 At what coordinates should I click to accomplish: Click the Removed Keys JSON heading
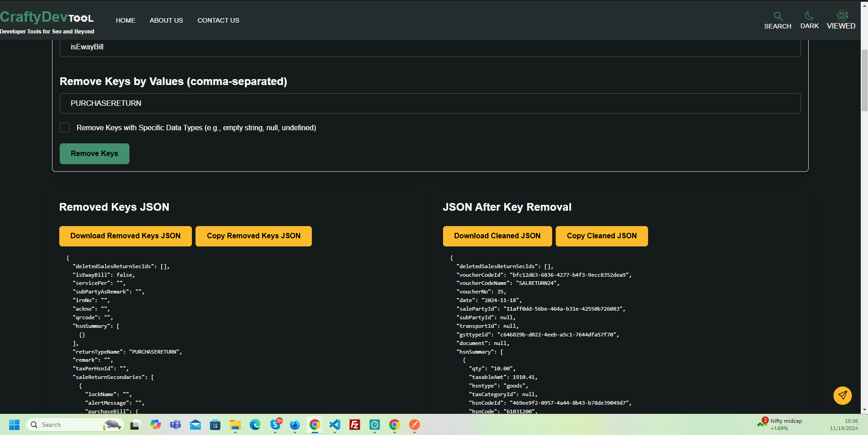point(114,207)
